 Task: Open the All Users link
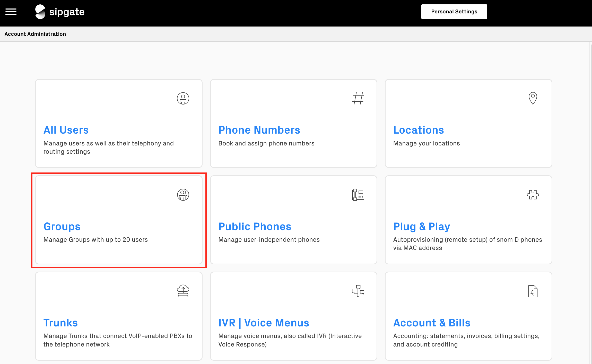click(x=66, y=130)
